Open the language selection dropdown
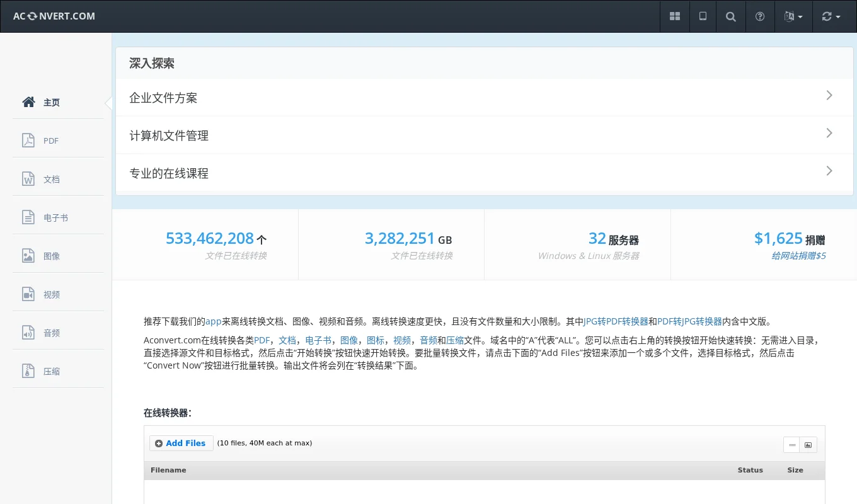The width and height of the screenshot is (857, 504). tap(793, 16)
